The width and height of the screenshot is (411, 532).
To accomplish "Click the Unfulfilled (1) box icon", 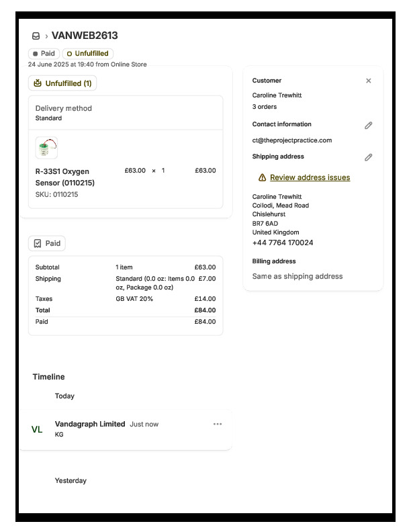I will click(37, 83).
